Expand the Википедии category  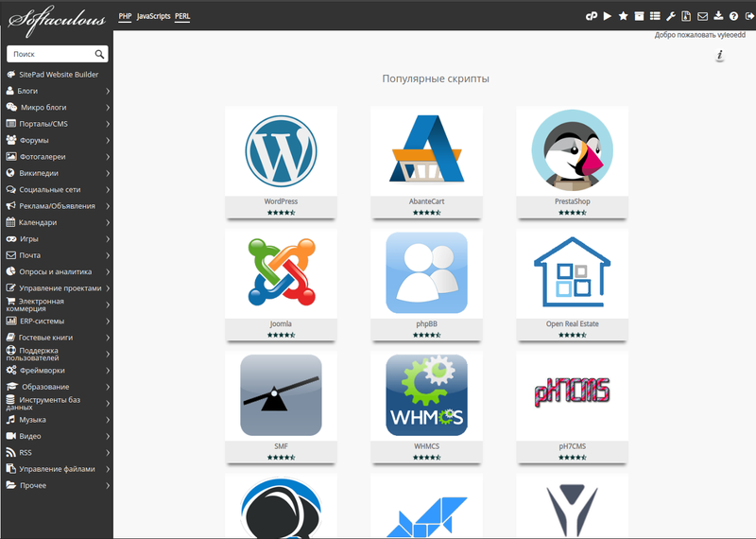pos(57,173)
